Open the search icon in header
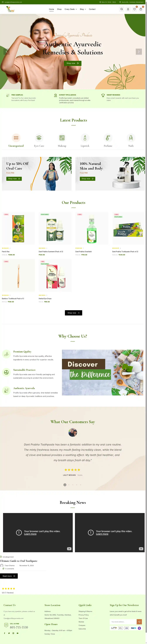Image resolution: width=147 pixels, height=644 pixels. click(x=122, y=9)
